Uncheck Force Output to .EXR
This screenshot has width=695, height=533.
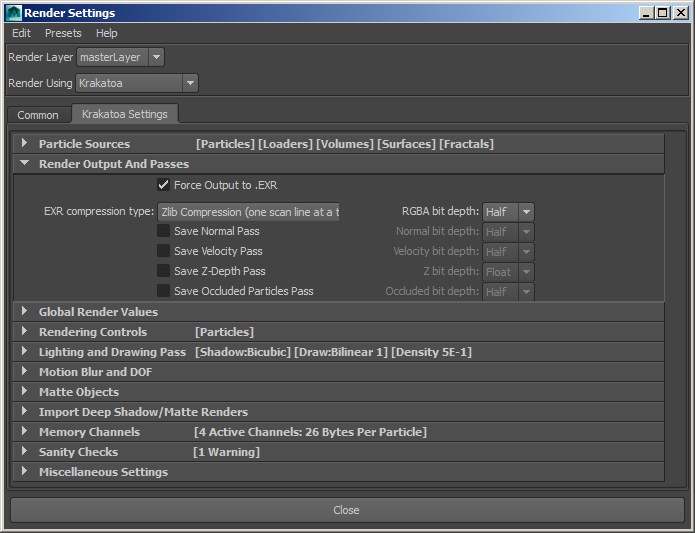(x=164, y=185)
